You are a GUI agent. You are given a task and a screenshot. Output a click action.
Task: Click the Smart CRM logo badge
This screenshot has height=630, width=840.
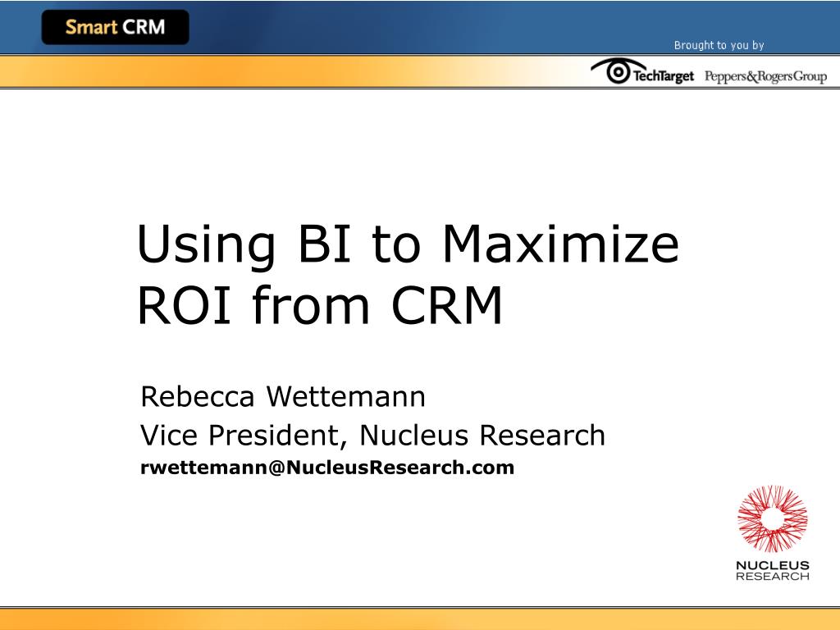click(115, 27)
